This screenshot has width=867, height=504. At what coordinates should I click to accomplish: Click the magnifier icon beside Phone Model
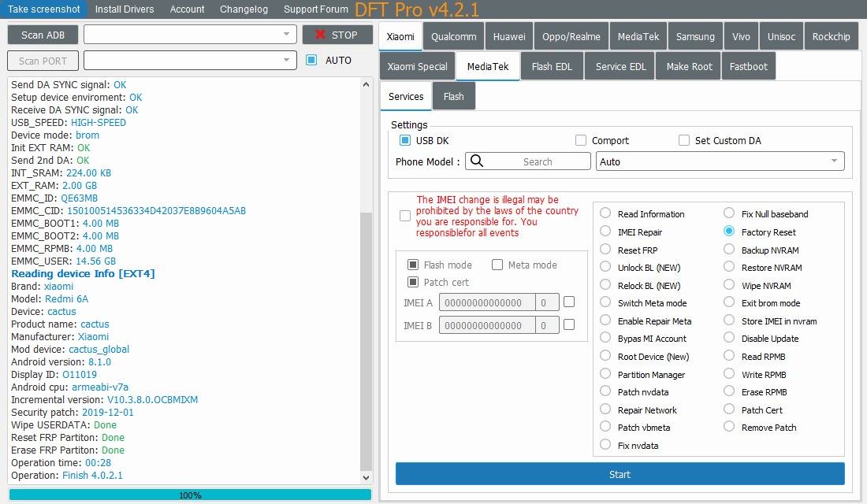click(477, 161)
